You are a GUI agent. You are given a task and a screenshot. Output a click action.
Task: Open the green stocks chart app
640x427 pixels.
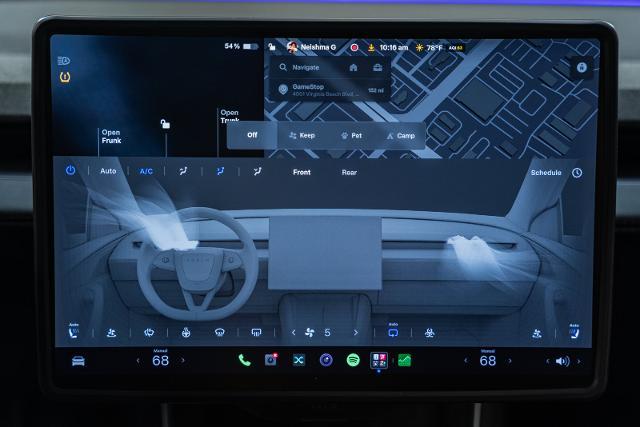click(x=404, y=360)
